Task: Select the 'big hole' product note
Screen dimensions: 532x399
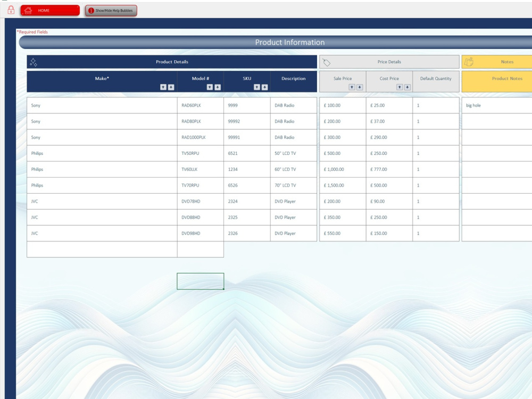Action: [x=497, y=105]
